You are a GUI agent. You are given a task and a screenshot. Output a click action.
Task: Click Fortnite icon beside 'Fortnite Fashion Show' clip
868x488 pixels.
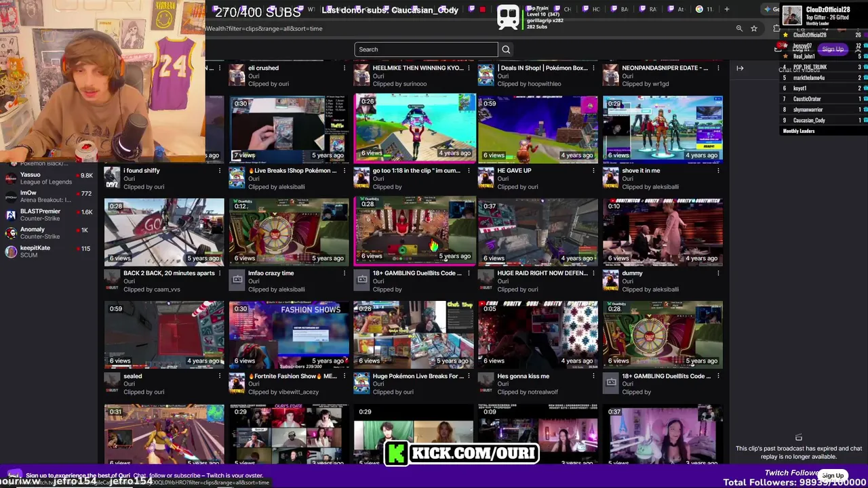point(237,384)
